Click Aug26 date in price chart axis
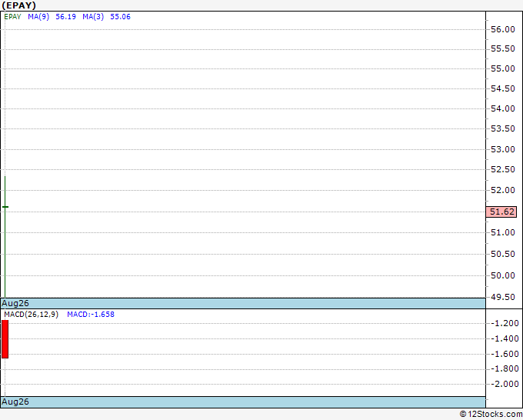 tap(15, 303)
